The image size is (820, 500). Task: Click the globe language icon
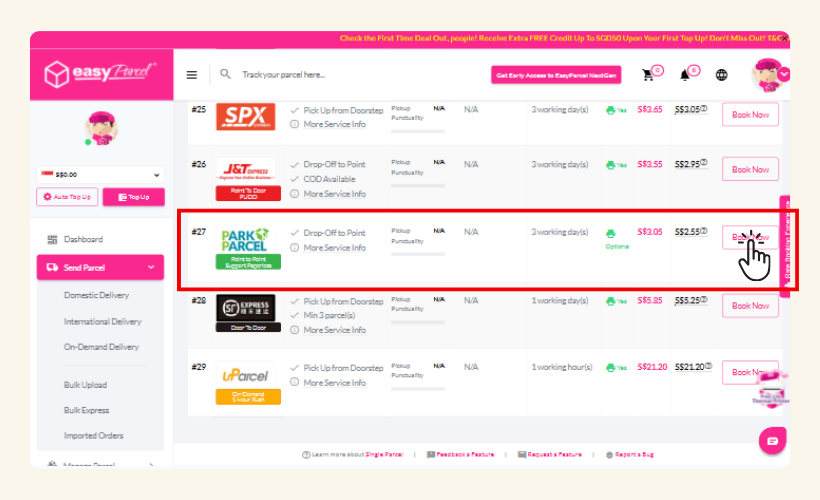pos(721,75)
